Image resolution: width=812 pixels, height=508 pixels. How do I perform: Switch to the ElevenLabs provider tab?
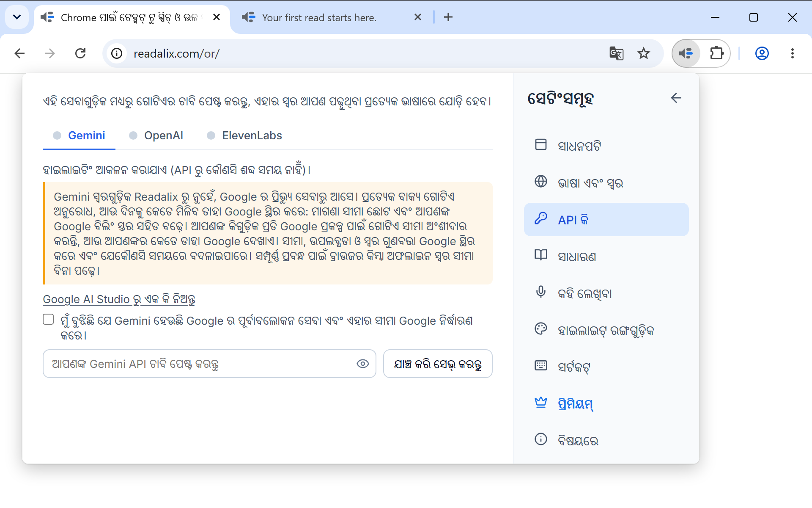244,135
